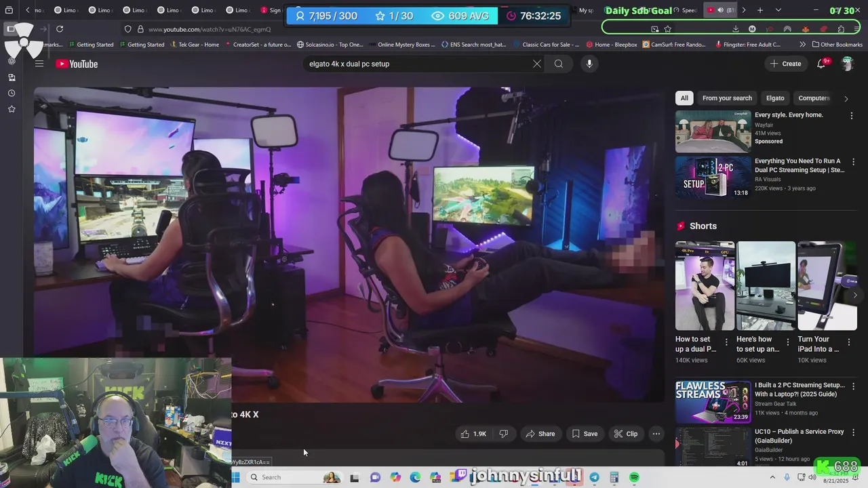Screen dimensions: 868x488
Task: Open Other Bookmarks folder
Action: [837, 45]
